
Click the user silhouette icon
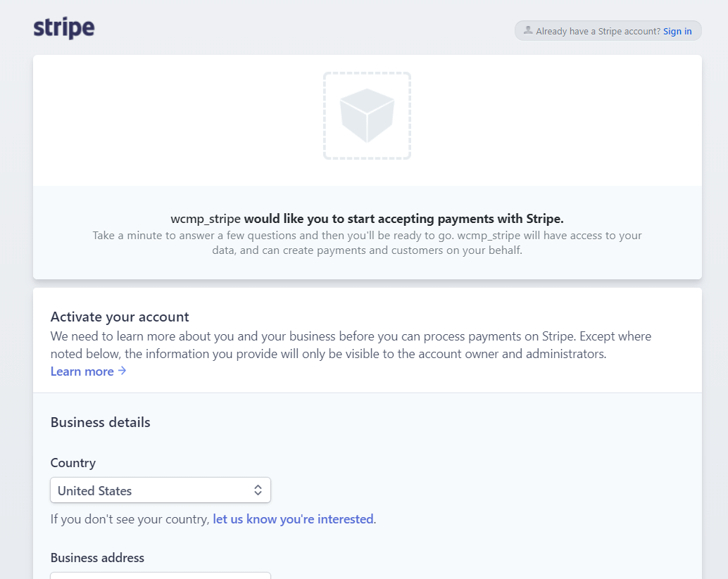click(528, 30)
